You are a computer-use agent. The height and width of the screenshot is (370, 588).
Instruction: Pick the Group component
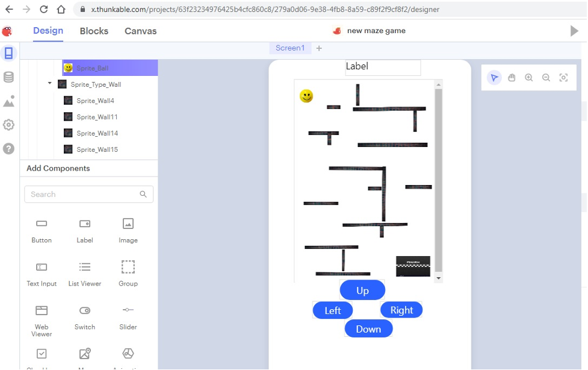point(128,274)
